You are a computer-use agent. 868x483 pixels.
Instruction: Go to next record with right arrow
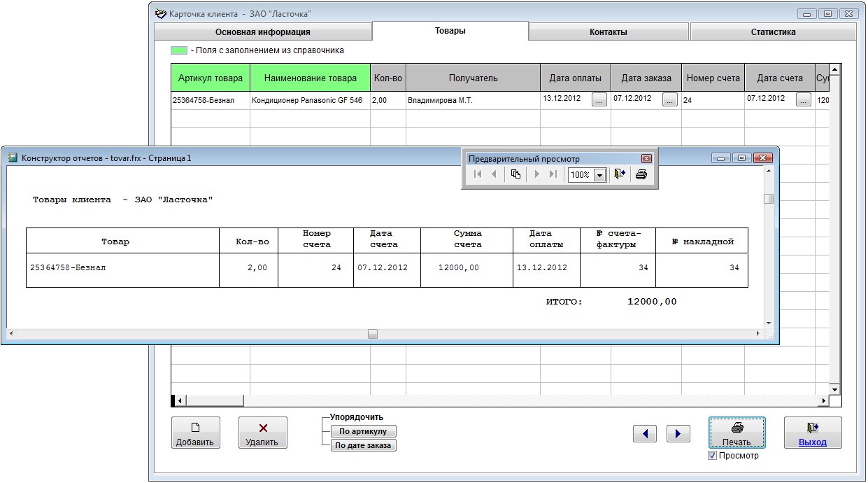678,434
